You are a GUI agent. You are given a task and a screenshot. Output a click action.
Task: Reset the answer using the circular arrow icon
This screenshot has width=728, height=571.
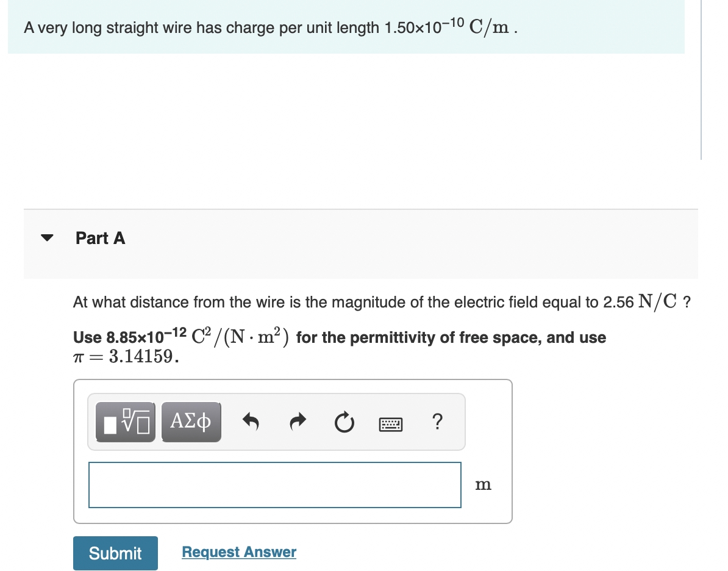(344, 421)
